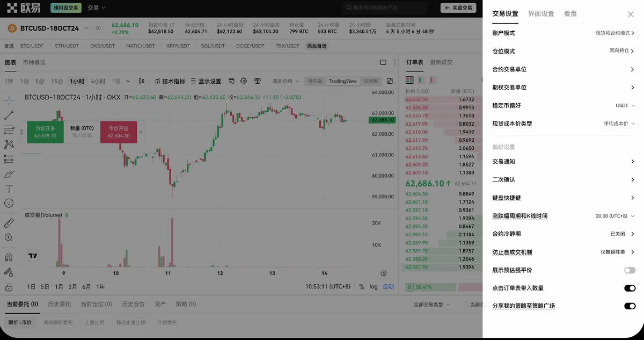This screenshot has height=340, width=644.
Task: Lock all drawing tools
Action: coord(9,287)
